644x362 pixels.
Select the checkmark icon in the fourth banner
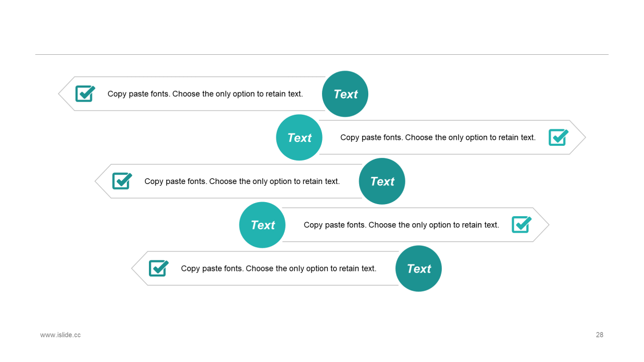(x=522, y=225)
